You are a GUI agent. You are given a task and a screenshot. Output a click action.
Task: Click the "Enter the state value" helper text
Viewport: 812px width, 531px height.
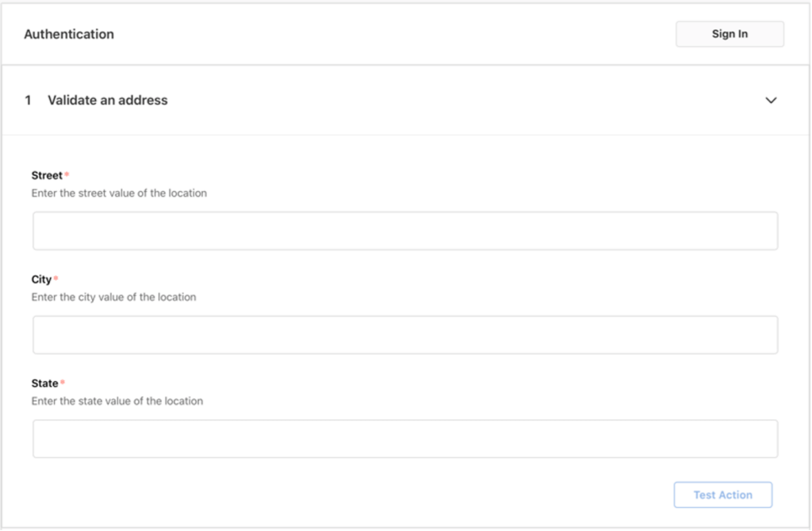click(117, 401)
